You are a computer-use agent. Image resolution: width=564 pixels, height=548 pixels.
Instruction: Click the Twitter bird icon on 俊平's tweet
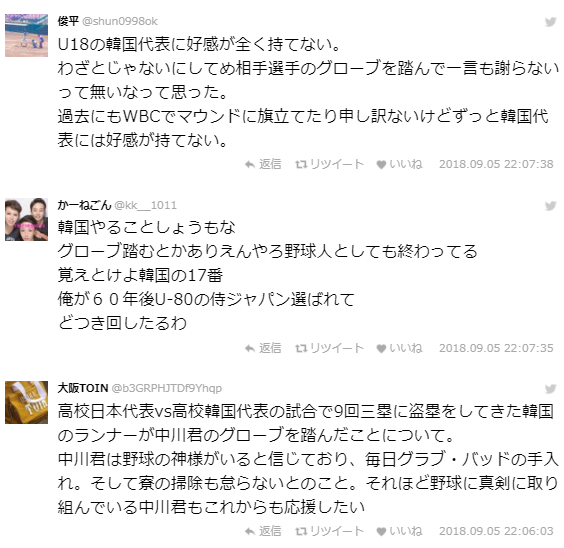pyautogui.click(x=550, y=22)
